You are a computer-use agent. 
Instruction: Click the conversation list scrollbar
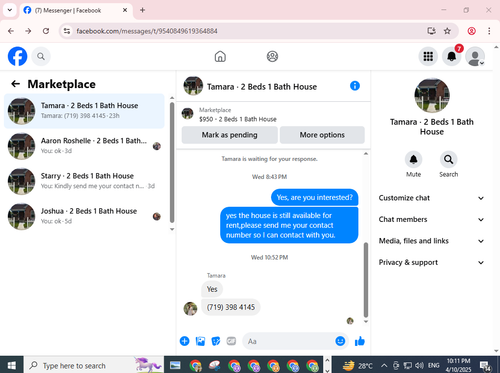tap(172, 162)
